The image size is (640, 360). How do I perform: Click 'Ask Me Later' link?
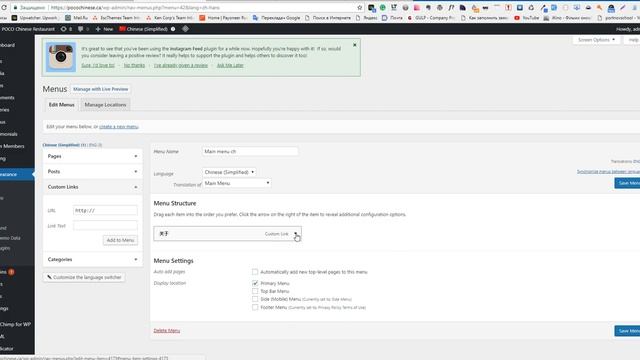(230, 65)
